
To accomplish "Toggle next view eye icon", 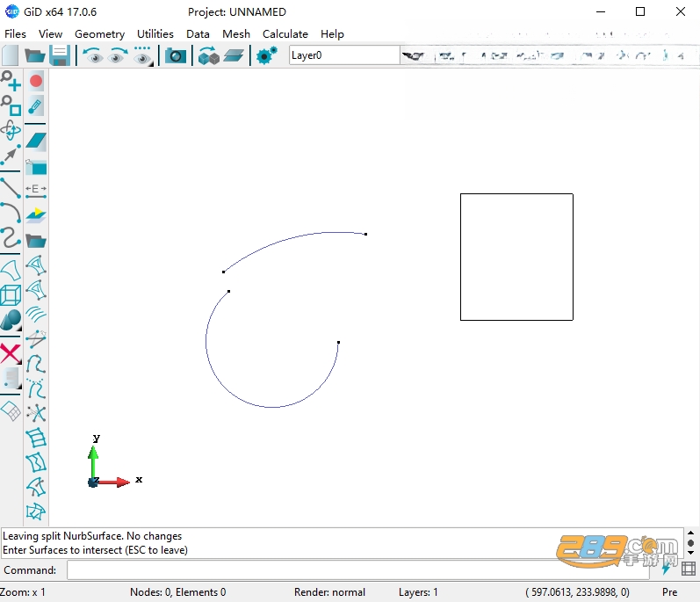I will [117, 56].
